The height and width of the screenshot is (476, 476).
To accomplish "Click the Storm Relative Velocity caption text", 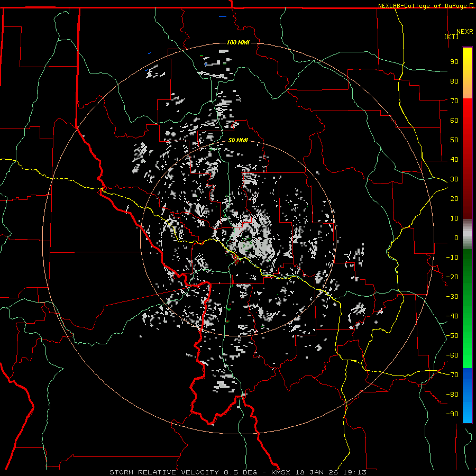I will tap(238, 472).
